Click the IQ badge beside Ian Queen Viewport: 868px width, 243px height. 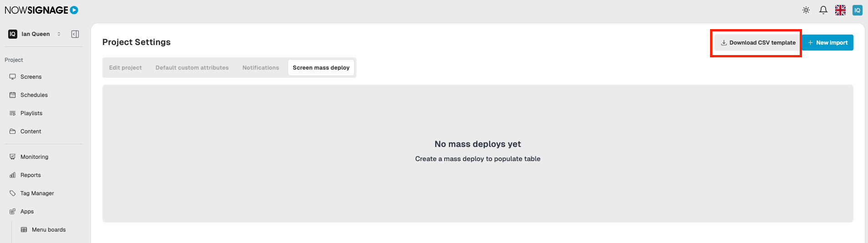[x=13, y=34]
